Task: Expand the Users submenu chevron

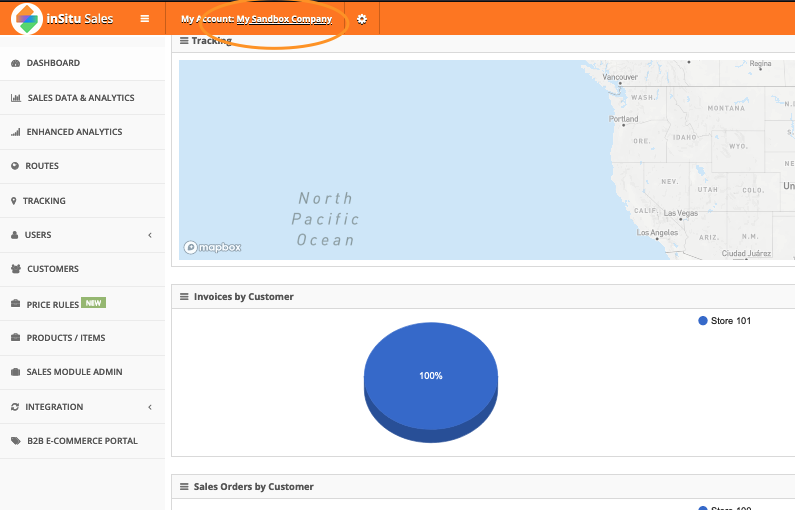Action: [150, 235]
